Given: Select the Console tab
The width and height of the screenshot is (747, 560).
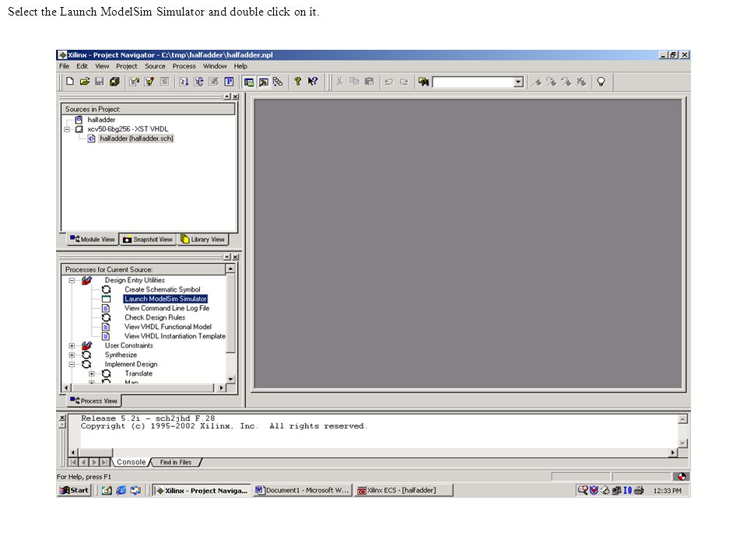Looking at the screenshot, I should pos(131,462).
